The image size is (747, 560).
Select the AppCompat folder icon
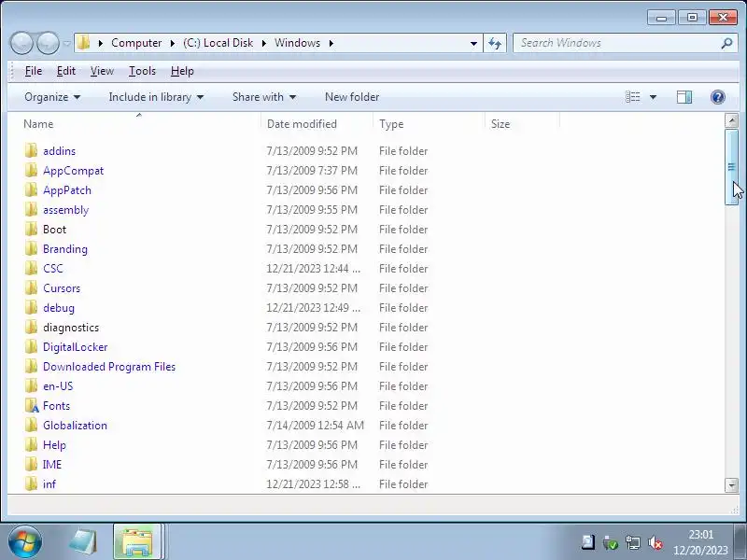point(31,171)
